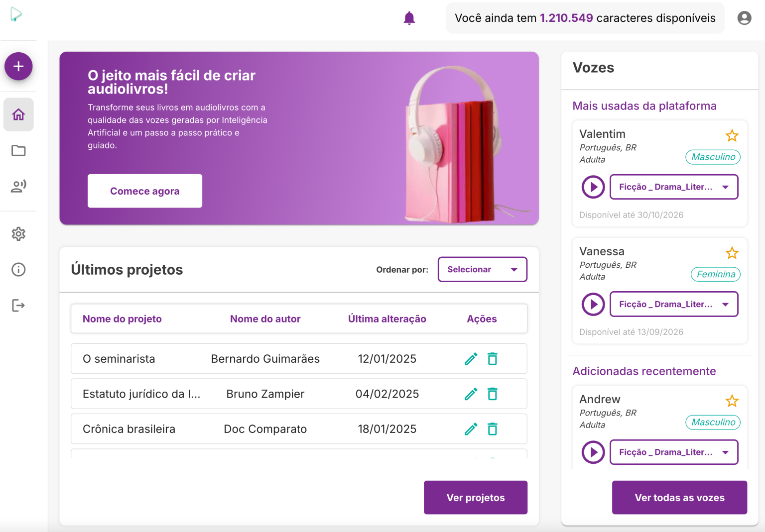
Task: Open the account profile icon
Action: [744, 17]
